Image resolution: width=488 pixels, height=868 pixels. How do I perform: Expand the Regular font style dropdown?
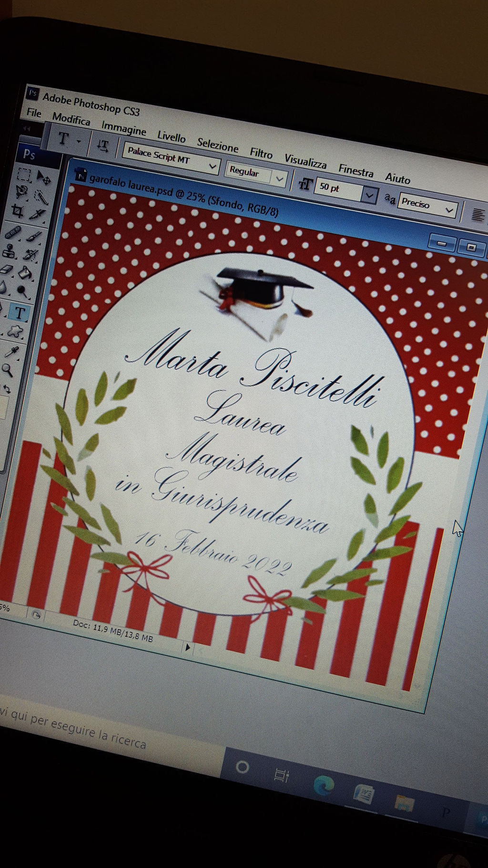[x=280, y=179]
